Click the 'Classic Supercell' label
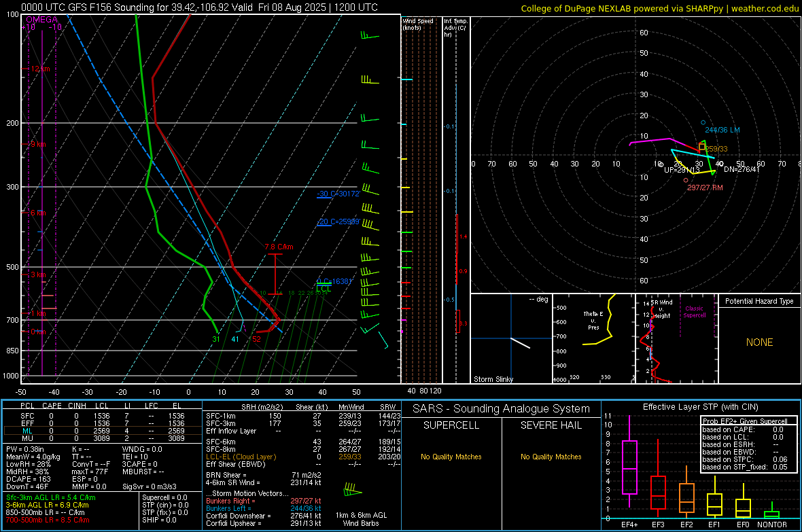 tap(694, 312)
